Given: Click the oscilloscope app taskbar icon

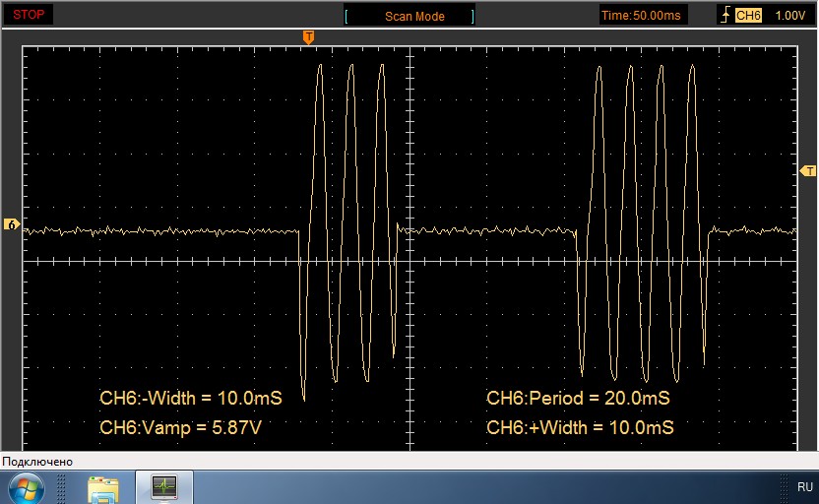Looking at the screenshot, I should (163, 486).
